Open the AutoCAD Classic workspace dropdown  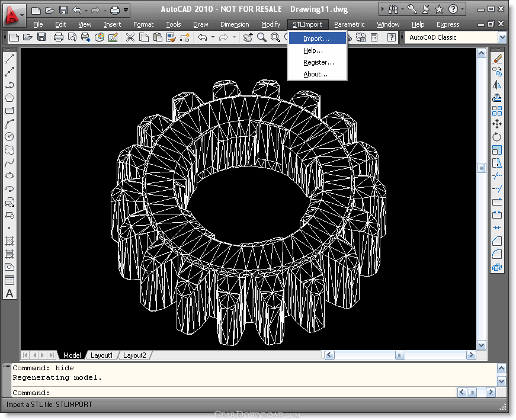tap(502, 37)
